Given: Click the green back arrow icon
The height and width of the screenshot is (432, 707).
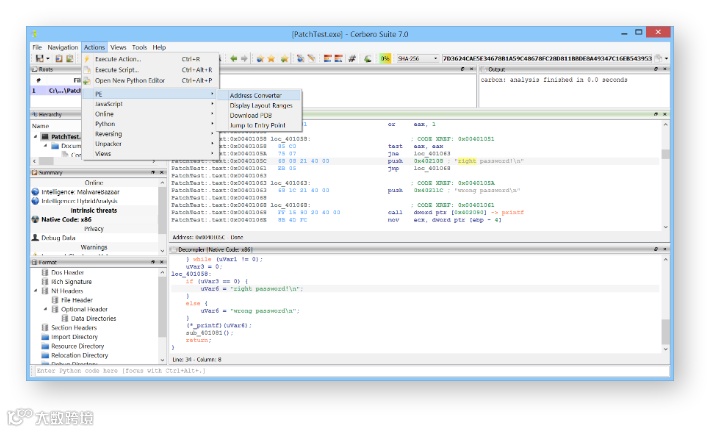Looking at the screenshot, I should point(232,59).
